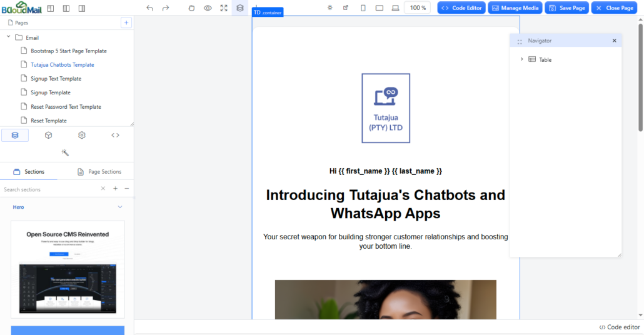Select the Hi first_name last_name text
Screen dimensions: 644x335
click(x=386, y=171)
